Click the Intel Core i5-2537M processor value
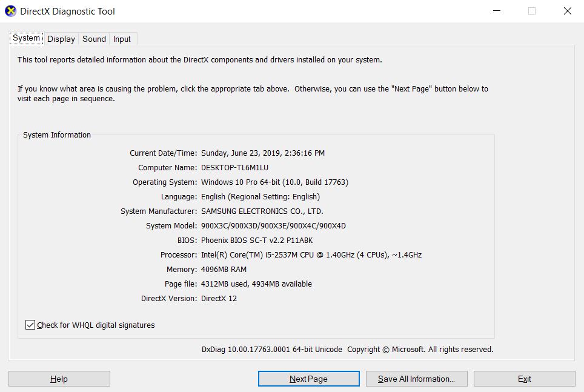Image resolution: width=584 pixels, height=392 pixels. [311, 255]
